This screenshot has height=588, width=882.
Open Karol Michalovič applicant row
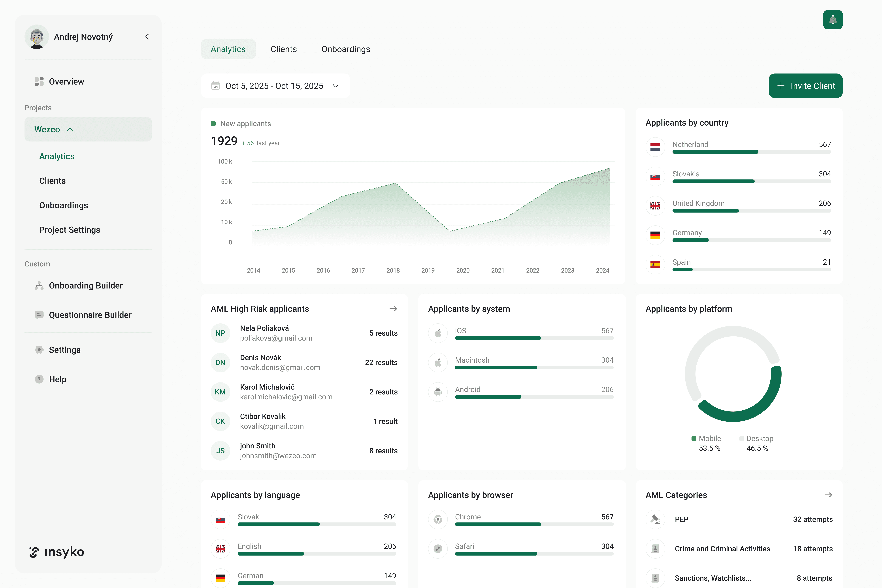304,392
